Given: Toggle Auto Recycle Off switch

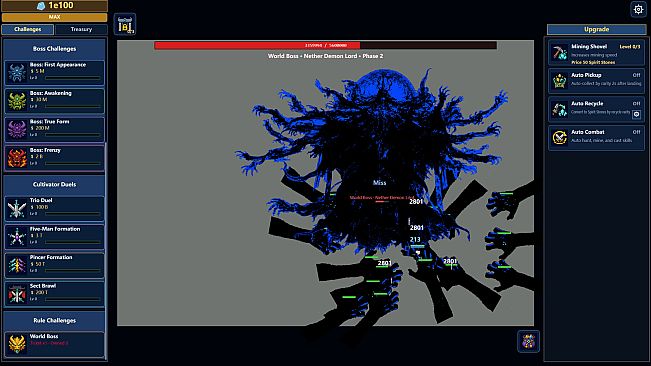Looking at the screenshot, I should (636, 103).
